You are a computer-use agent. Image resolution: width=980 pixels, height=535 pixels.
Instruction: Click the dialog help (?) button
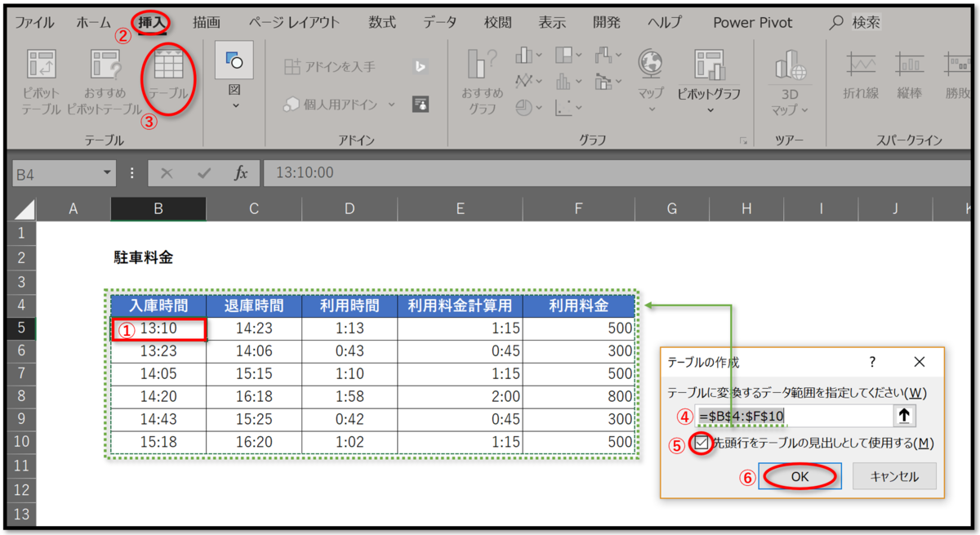point(872,361)
